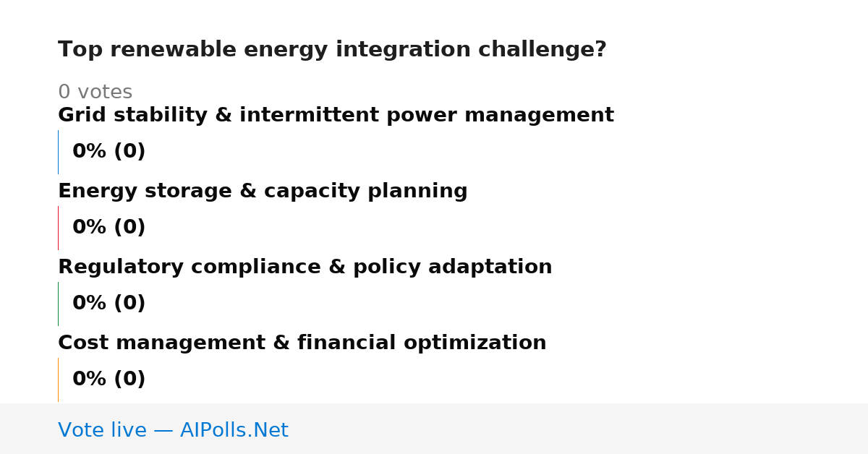This screenshot has width=868, height=454.
Task: Click the gray footer banner area
Action: 434,429
